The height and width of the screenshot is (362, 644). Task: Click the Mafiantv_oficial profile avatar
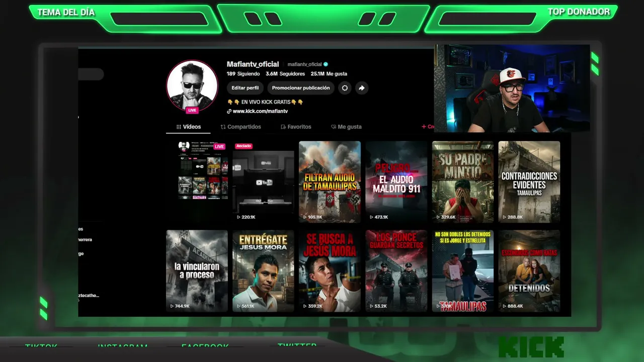192,85
